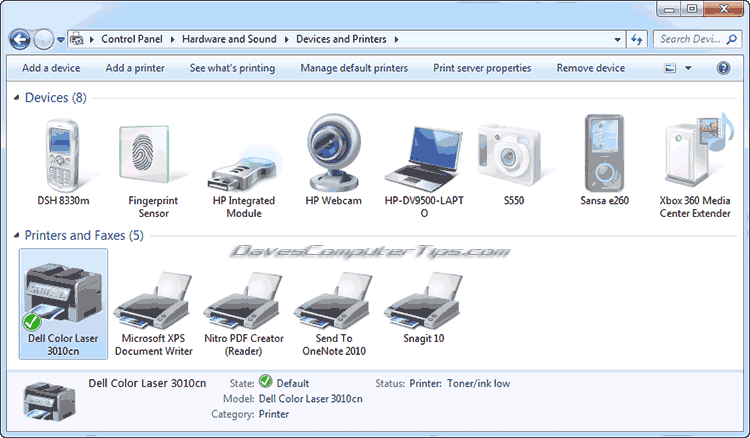Image resolution: width=750 pixels, height=438 pixels.
Task: Select the Xbox 360 Media Center Extender
Action: [x=695, y=165]
